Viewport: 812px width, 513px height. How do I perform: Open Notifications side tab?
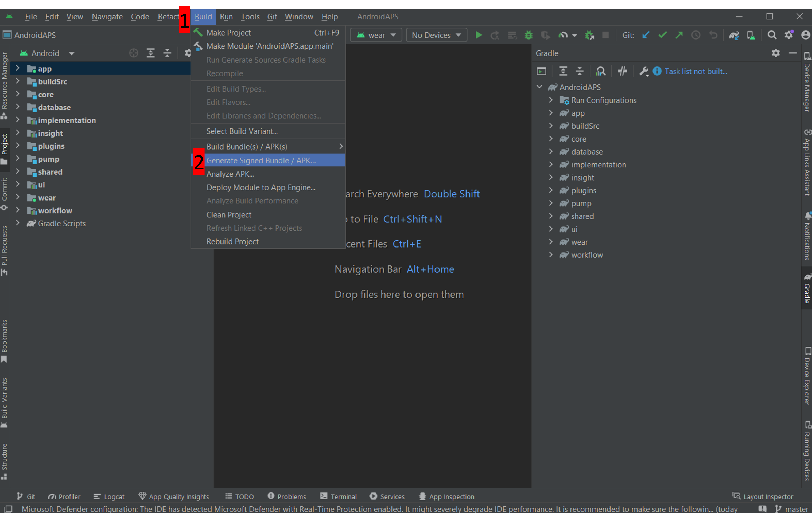click(x=807, y=236)
